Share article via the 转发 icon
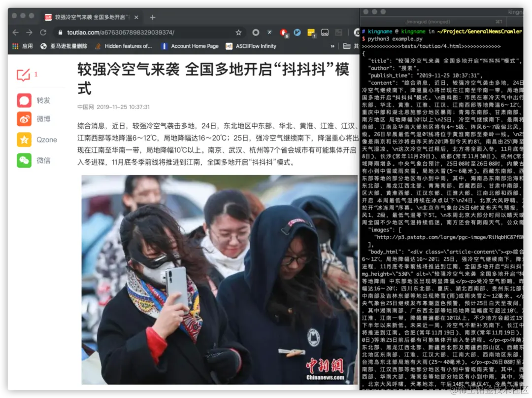Screen dimensions: 532x398 (24, 101)
